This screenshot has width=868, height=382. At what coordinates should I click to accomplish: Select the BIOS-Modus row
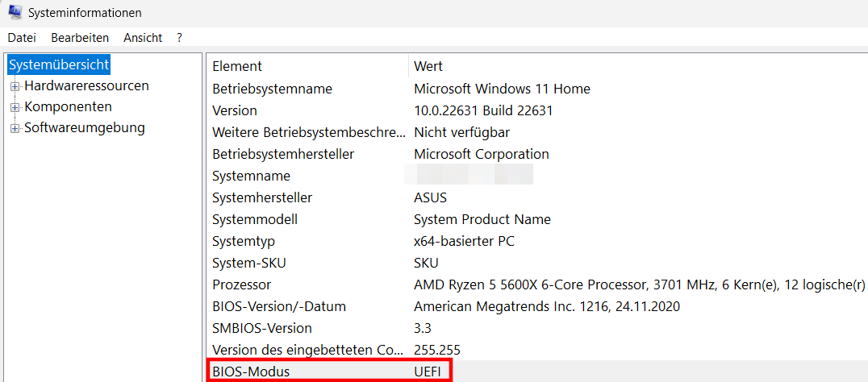(250, 372)
